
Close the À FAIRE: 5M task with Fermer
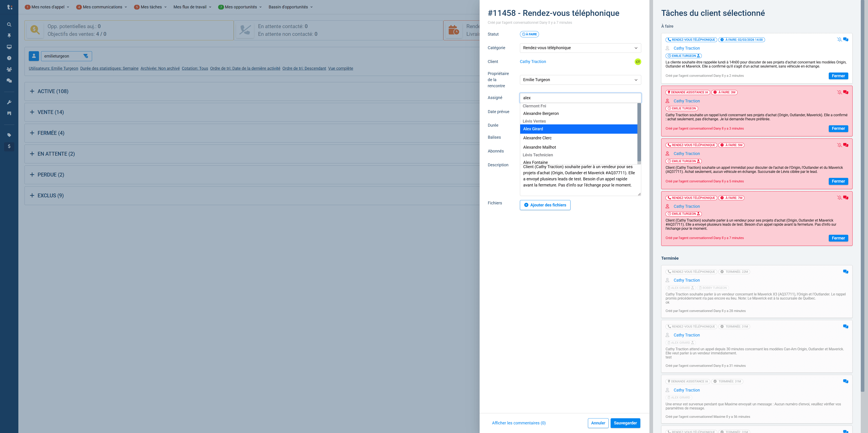click(838, 181)
